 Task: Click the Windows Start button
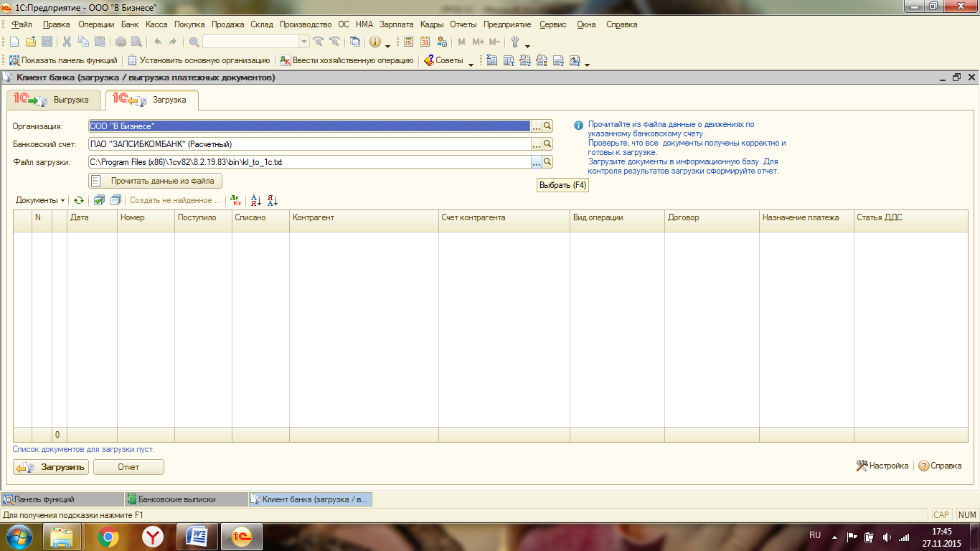(19, 537)
